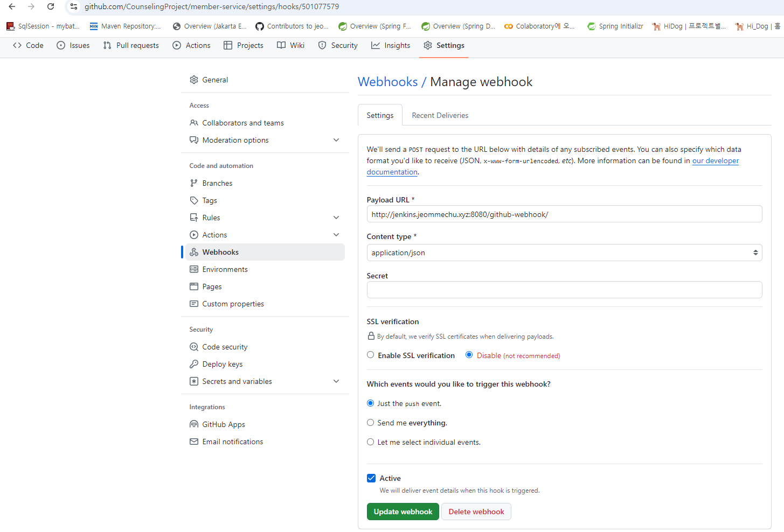Open Branches settings
Screen dimensions: 784x532
click(x=265, y=183)
